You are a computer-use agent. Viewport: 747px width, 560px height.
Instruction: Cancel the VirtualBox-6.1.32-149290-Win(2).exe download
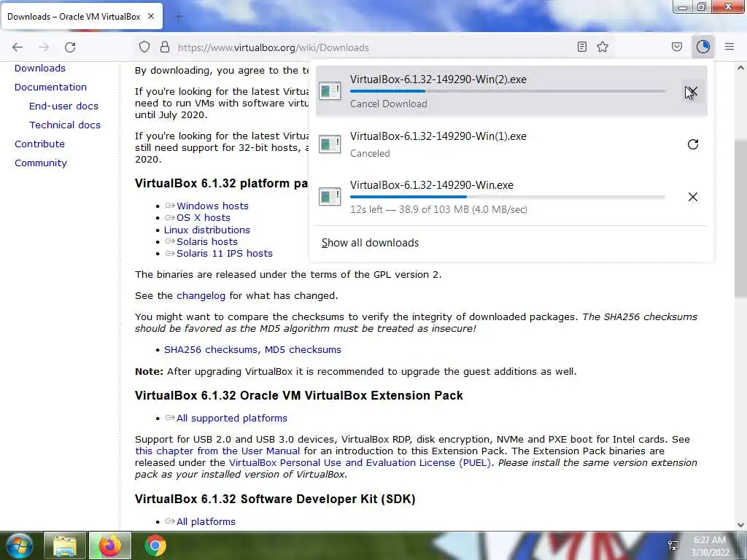692,91
